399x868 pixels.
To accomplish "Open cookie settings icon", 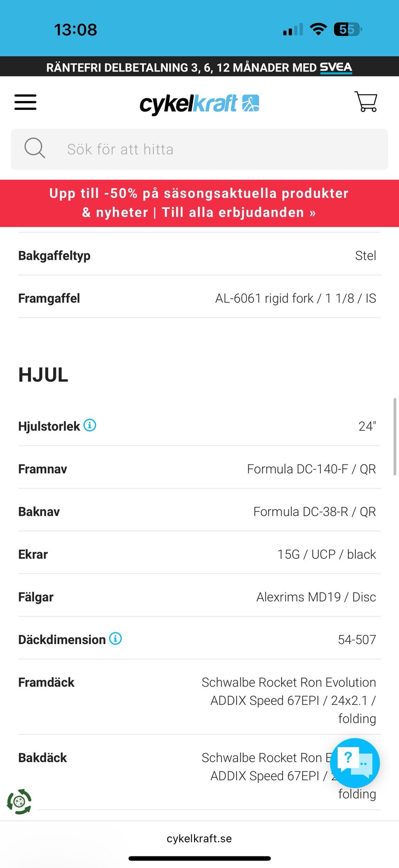I will tap(19, 801).
